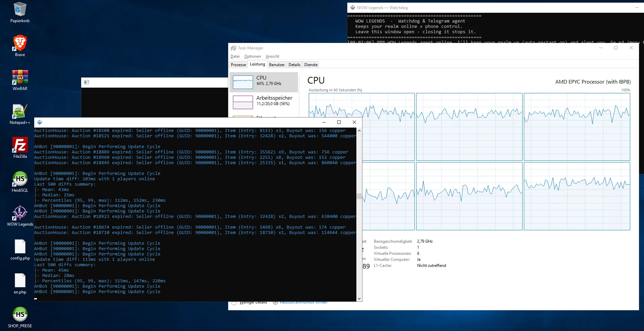Viewport: 644px width, 331px height.
Task: Minimize the Task-Manager window
Action: pyautogui.click(x=601, y=48)
